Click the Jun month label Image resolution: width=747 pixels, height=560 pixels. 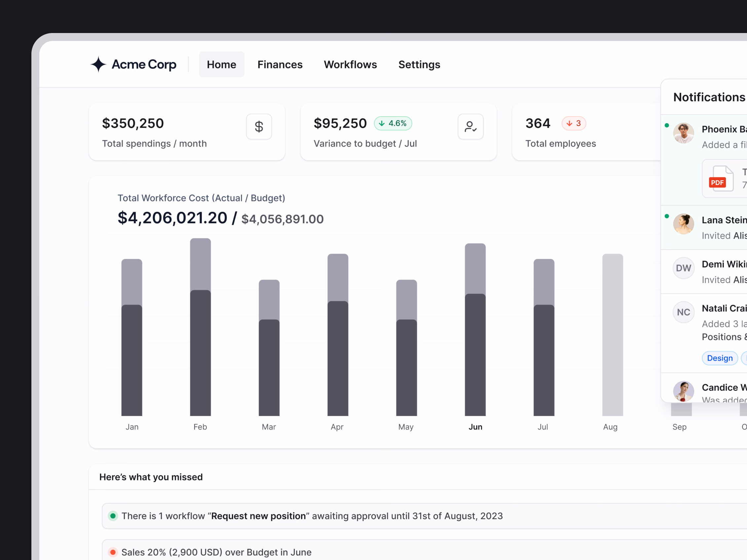click(475, 427)
